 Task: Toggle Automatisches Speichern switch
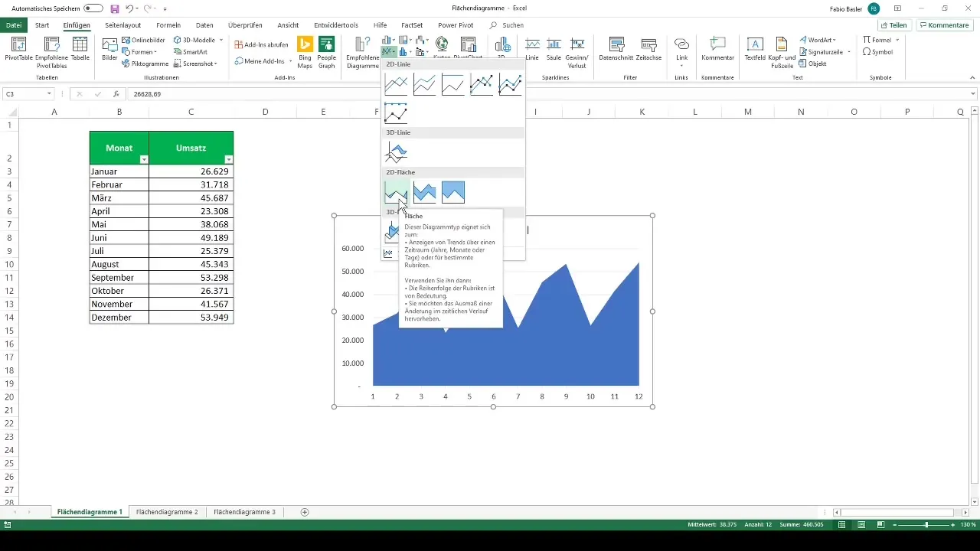[93, 8]
